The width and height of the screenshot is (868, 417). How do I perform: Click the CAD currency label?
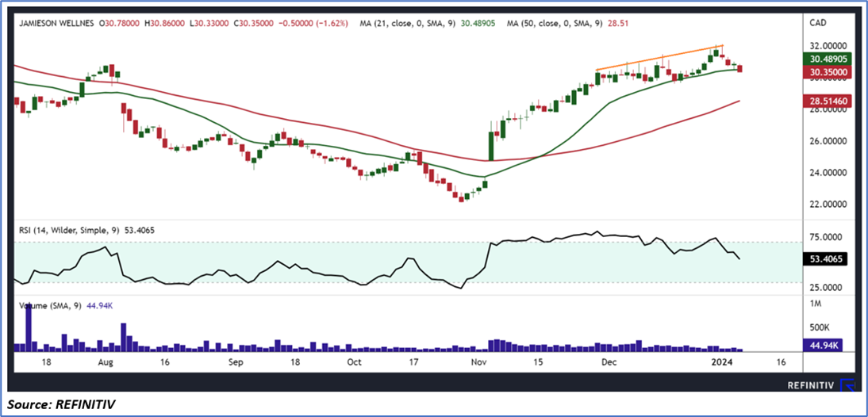(820, 24)
